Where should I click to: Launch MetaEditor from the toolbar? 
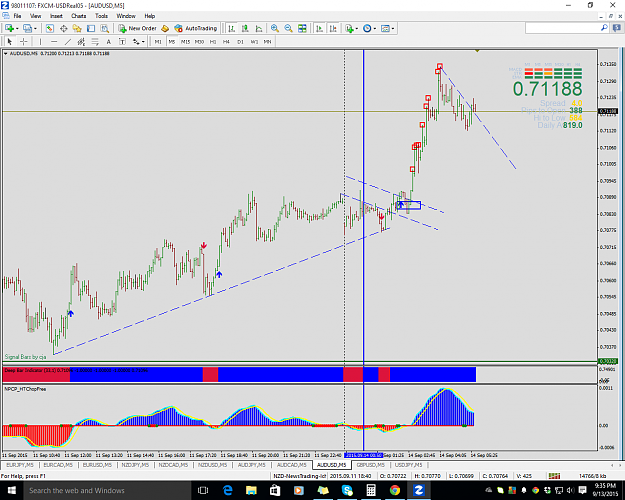[165, 28]
